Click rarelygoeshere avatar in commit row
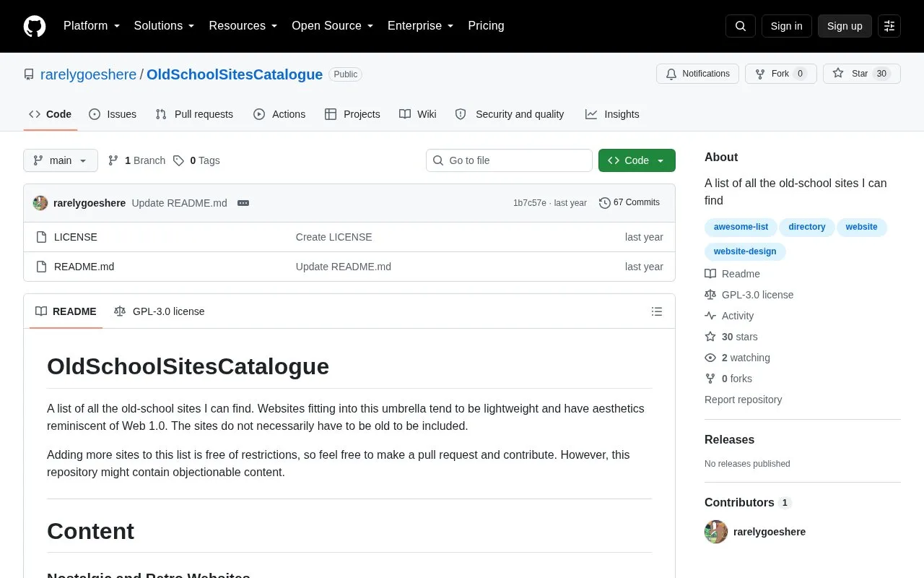This screenshot has height=578, width=924. click(40, 203)
